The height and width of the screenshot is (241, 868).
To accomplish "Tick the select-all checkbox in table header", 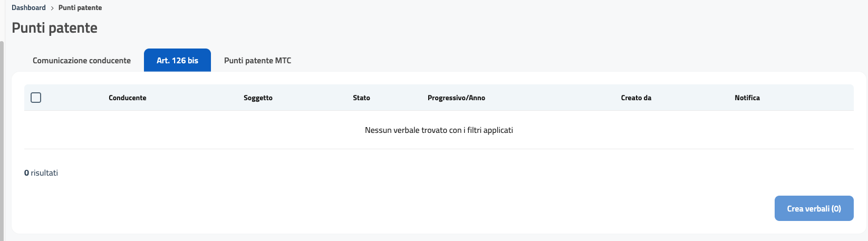I will pos(36,98).
